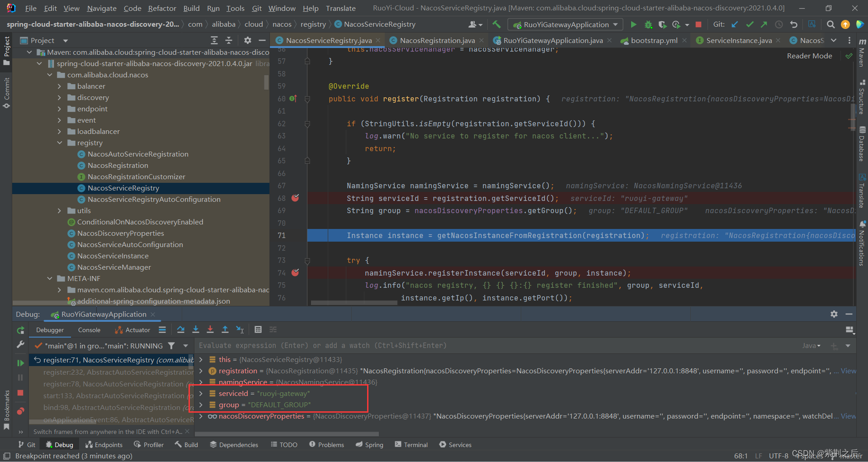
Task: Select NacosServiceManager class in tree
Action: [x=114, y=267]
